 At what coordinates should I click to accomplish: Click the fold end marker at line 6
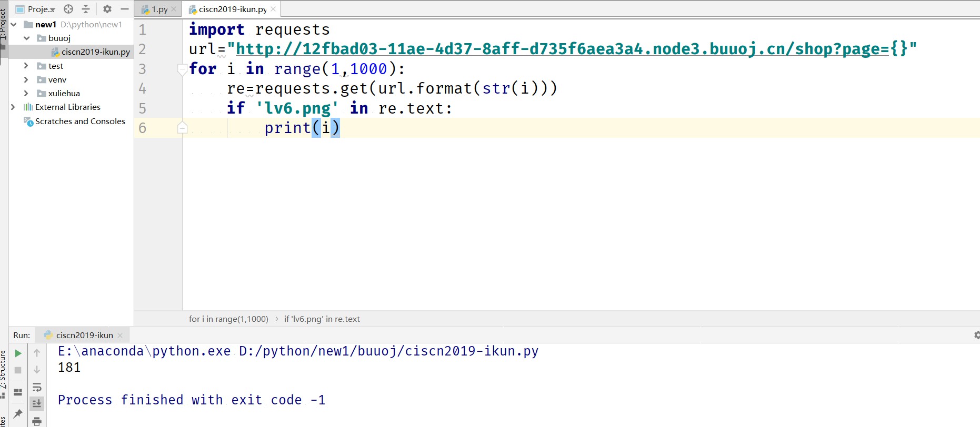click(x=182, y=128)
